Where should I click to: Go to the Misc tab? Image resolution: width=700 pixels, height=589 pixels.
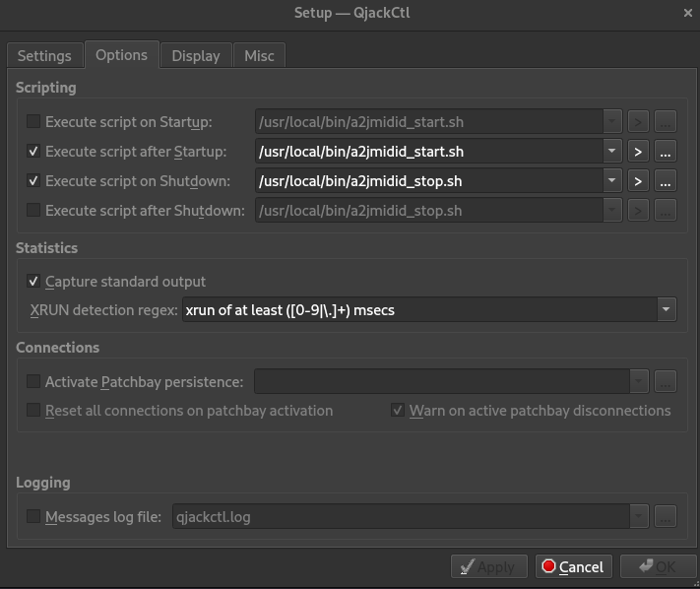point(259,55)
